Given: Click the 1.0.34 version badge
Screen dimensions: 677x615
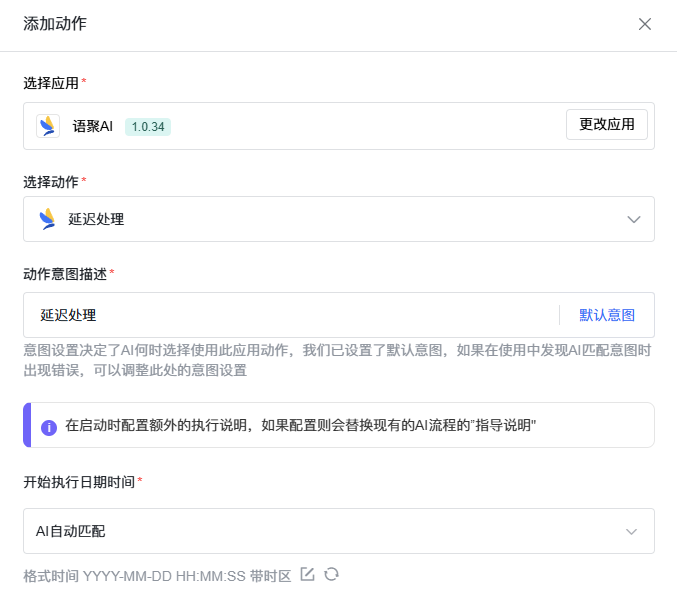Looking at the screenshot, I should (x=148, y=127).
